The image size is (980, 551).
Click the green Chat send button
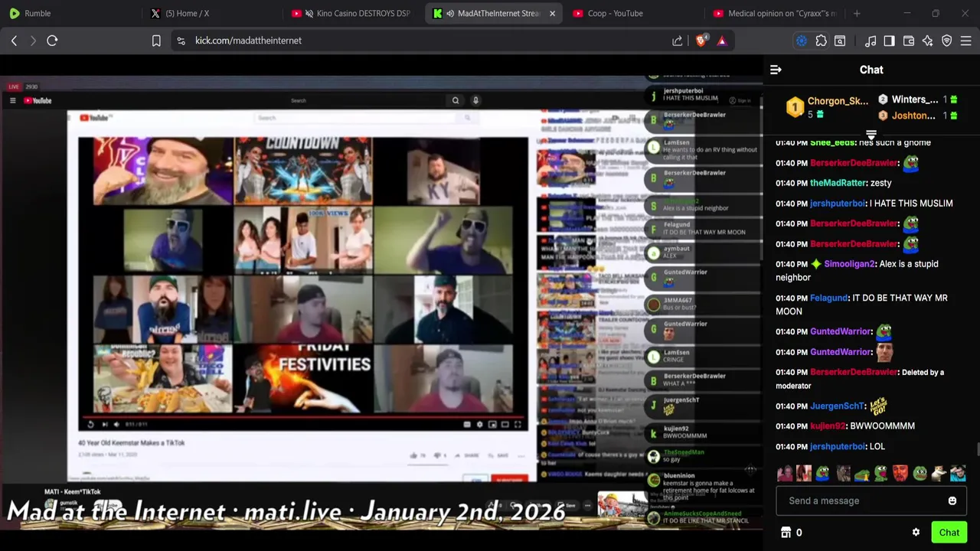949,533
